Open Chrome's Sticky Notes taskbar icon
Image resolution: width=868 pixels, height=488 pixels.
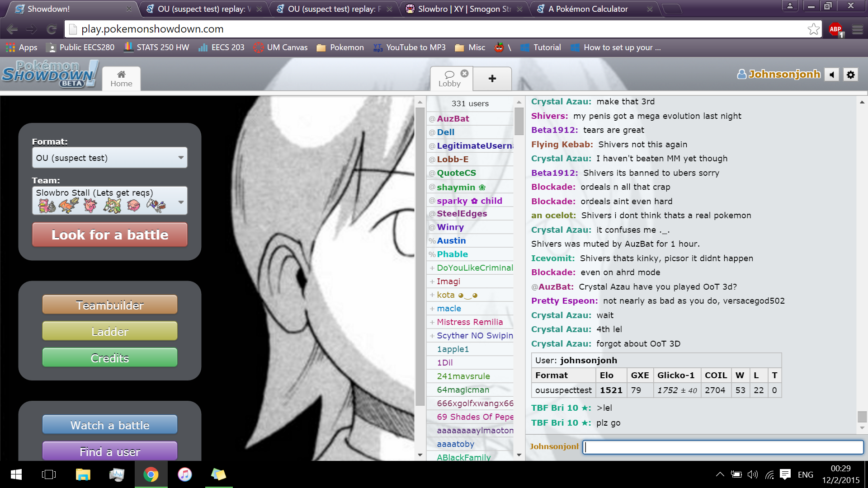219,474
